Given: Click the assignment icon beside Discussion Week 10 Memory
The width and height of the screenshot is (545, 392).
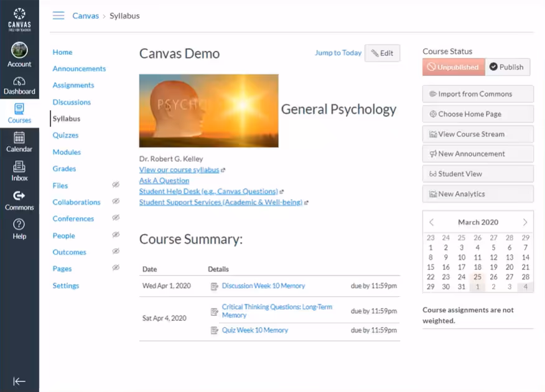Looking at the screenshot, I should pos(215,286).
